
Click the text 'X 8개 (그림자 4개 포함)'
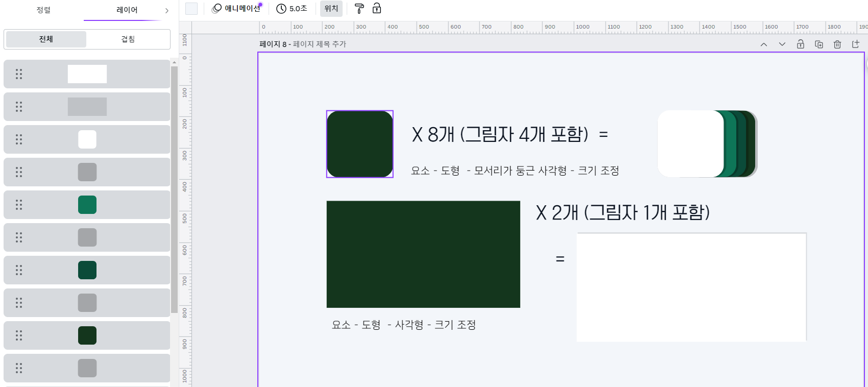click(500, 134)
